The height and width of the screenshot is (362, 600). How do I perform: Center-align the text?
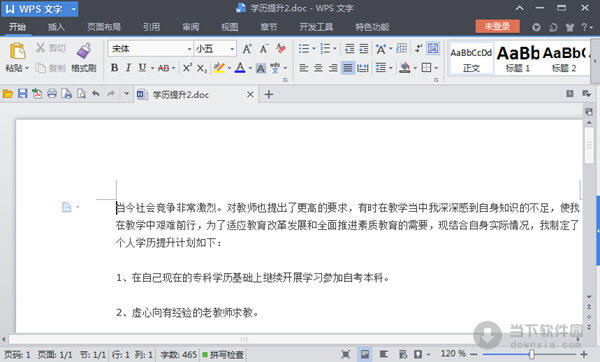318,68
